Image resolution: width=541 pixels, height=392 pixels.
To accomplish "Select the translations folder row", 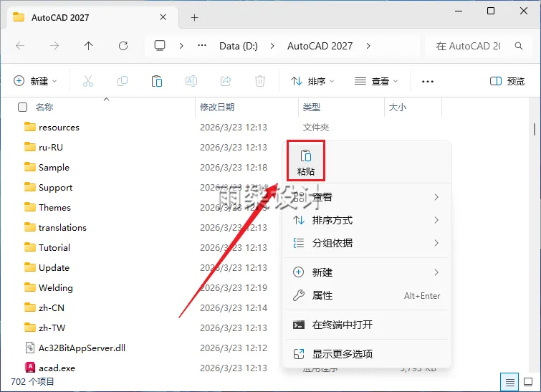I will (56, 227).
